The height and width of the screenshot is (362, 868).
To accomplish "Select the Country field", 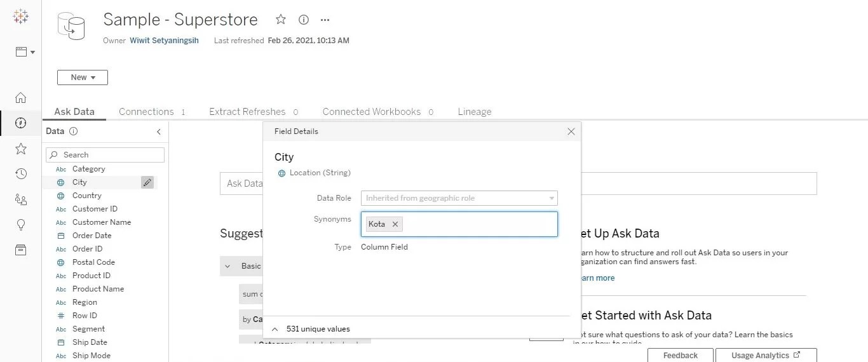I will point(86,196).
